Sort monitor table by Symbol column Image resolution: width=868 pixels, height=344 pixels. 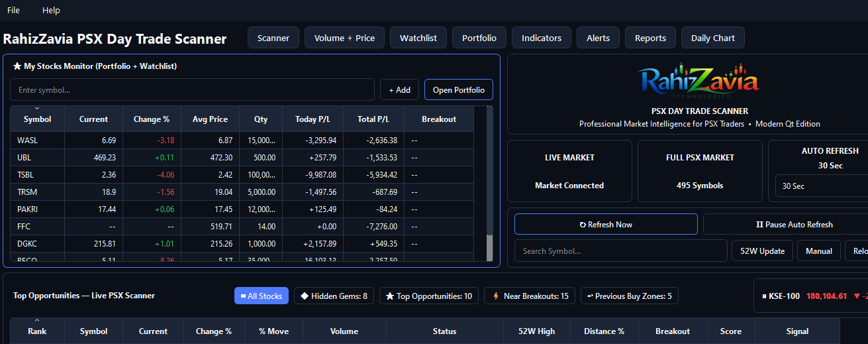coord(37,119)
